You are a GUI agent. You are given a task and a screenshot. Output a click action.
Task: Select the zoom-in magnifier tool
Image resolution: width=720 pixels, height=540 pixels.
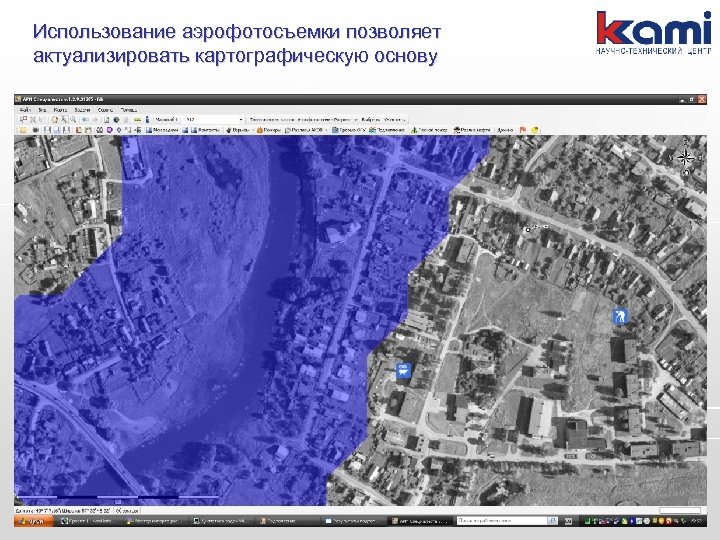pyautogui.click(x=64, y=120)
